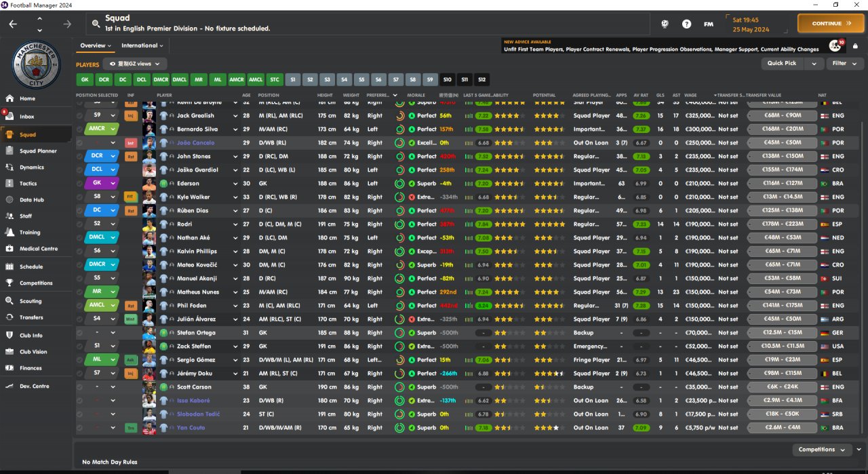Tick the selection circle for Phil Foden
The image size is (868, 474).
coord(80,305)
